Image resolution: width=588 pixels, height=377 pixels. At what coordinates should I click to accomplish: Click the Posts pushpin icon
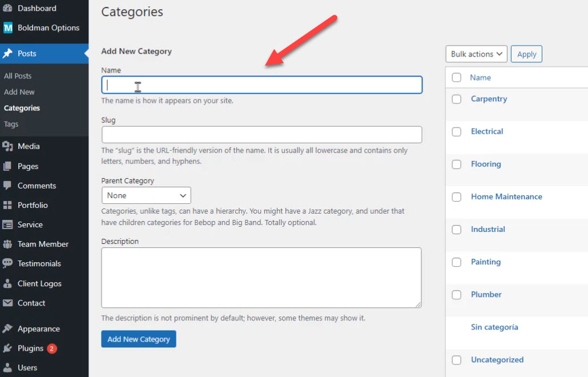click(x=7, y=53)
